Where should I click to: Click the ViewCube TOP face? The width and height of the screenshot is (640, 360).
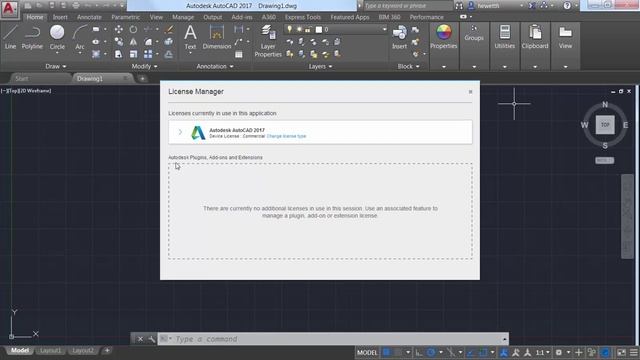[x=605, y=124]
